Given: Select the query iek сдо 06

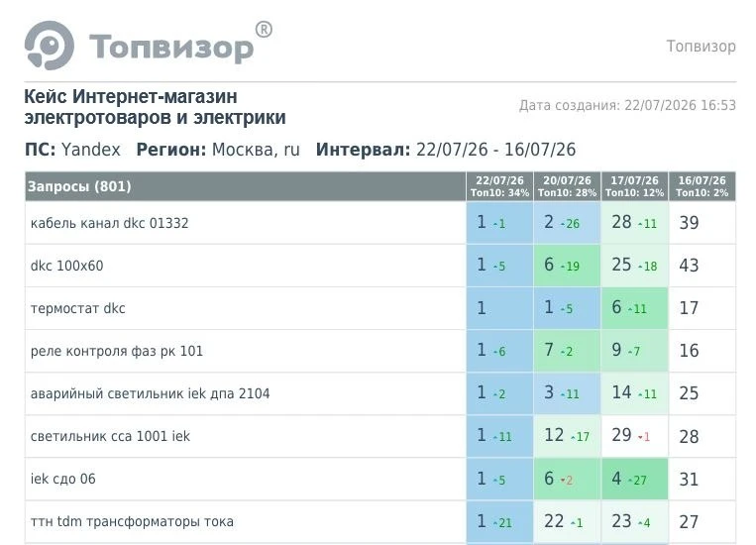Looking at the screenshot, I should coord(63,479).
